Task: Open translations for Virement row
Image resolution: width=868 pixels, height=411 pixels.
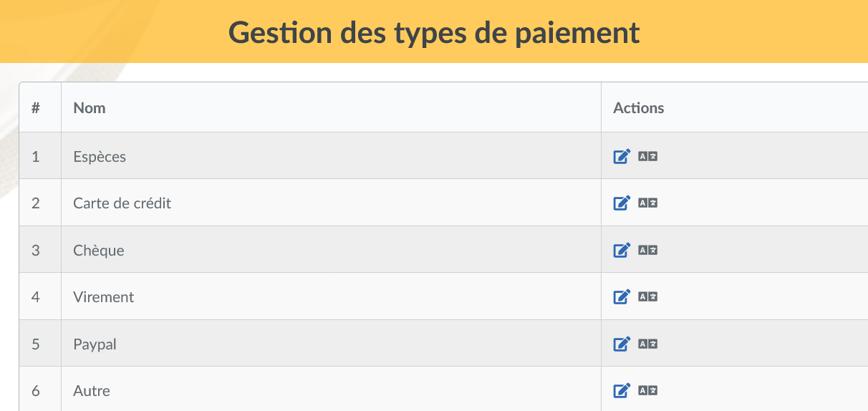Action: coord(647,296)
